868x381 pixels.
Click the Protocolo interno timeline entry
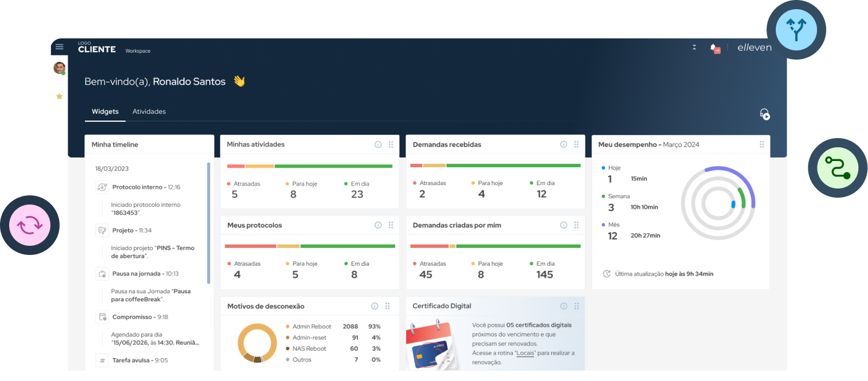[x=146, y=187]
